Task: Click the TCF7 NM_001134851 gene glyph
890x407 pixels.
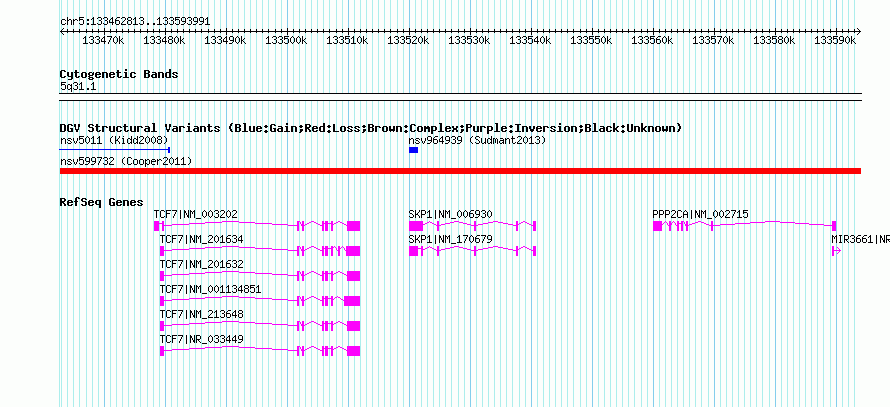Action: coord(260,301)
